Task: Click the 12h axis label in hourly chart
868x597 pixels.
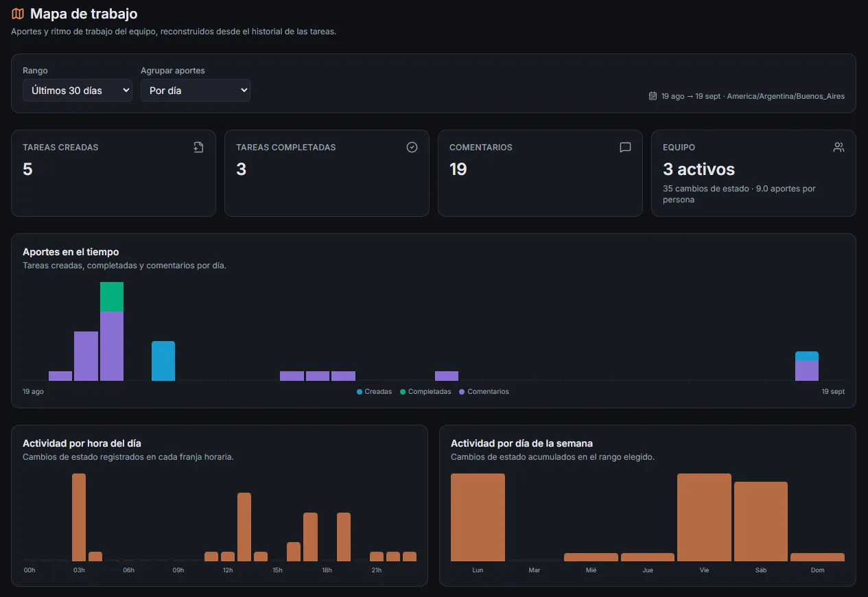Action: pyautogui.click(x=228, y=570)
